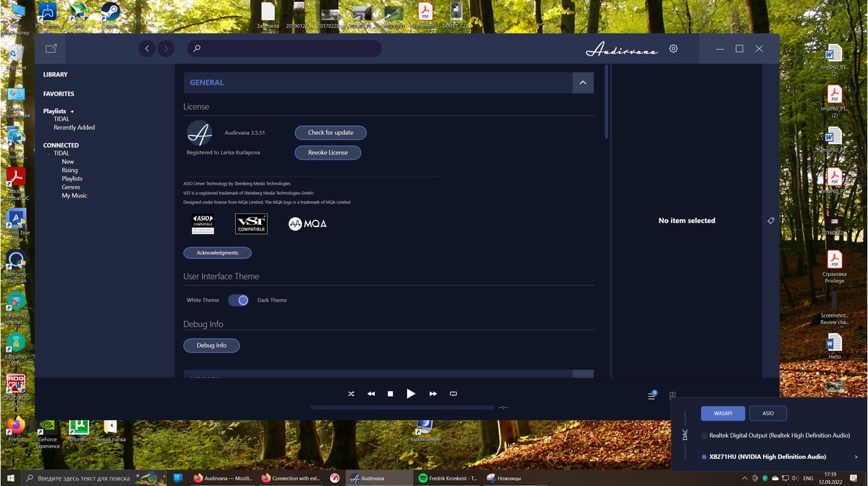Image resolution: width=868 pixels, height=486 pixels.
Task: Click the settings vertical scrollbar
Action: (606, 101)
